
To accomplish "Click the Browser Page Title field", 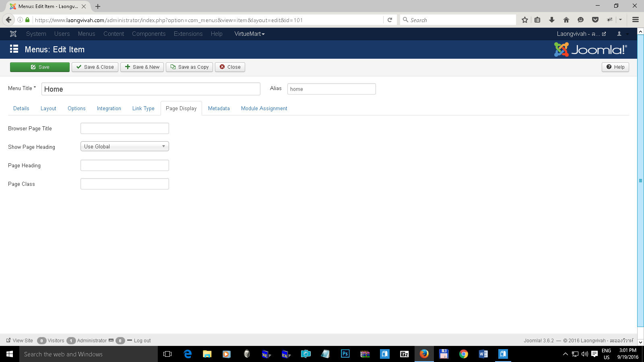I will coord(125,128).
